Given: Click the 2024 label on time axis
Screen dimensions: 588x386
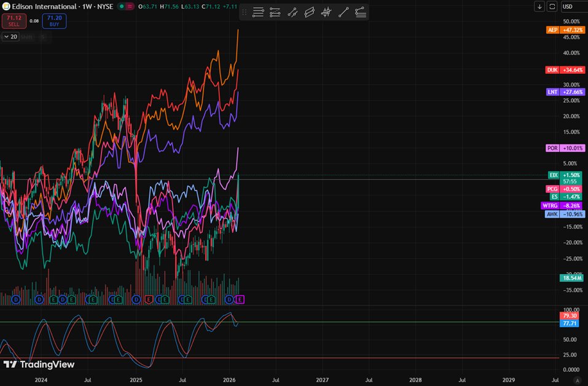Looking at the screenshot, I should click(x=41, y=380).
